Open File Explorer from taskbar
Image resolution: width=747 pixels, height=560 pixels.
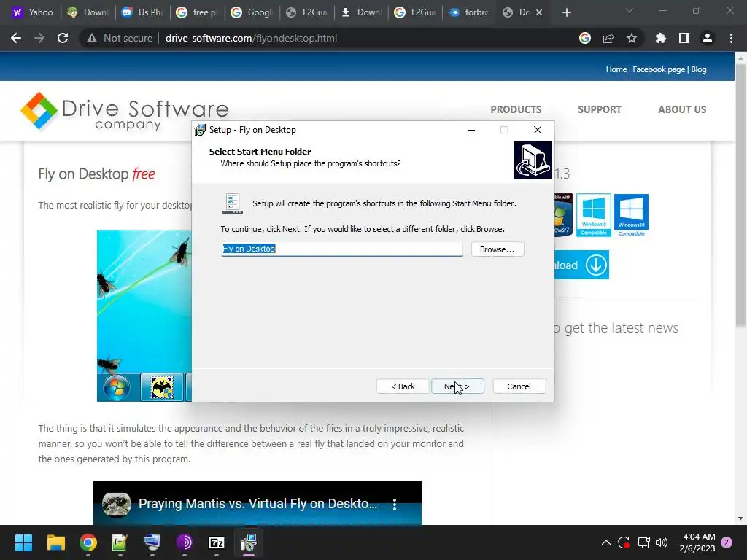pyautogui.click(x=55, y=542)
